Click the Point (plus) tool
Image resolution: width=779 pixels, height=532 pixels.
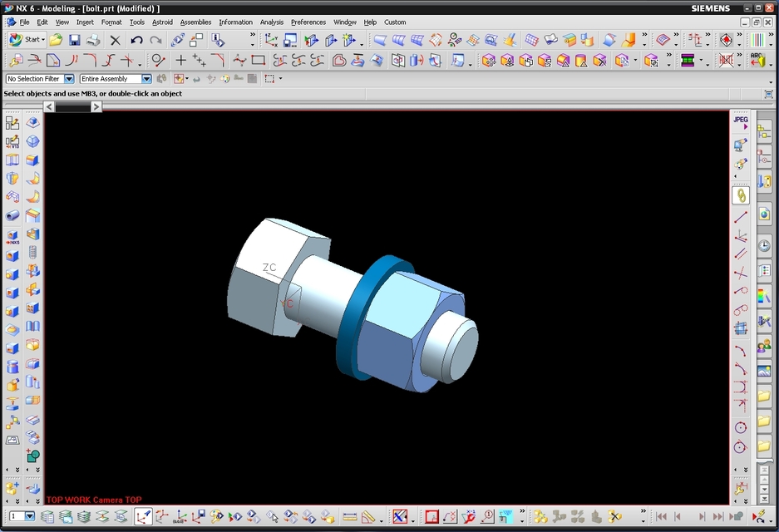coord(181,61)
